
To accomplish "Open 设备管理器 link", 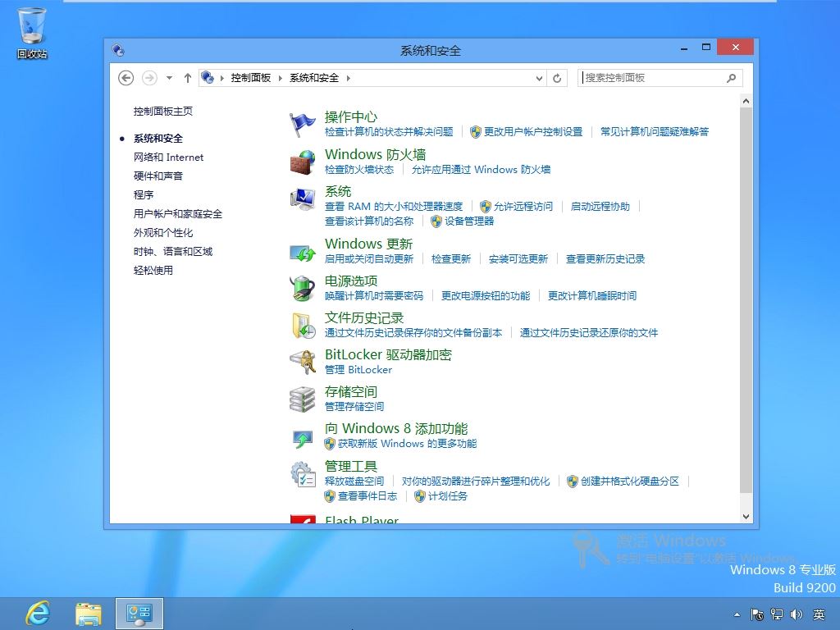I will click(469, 221).
